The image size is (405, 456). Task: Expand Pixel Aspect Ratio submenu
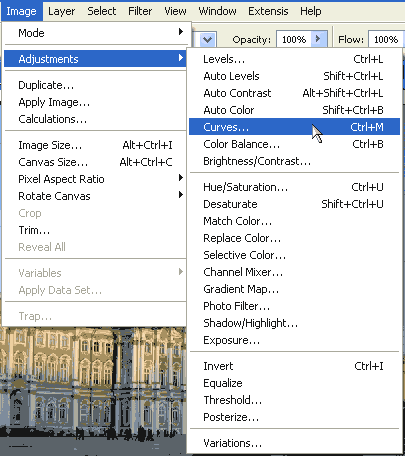tap(95, 179)
